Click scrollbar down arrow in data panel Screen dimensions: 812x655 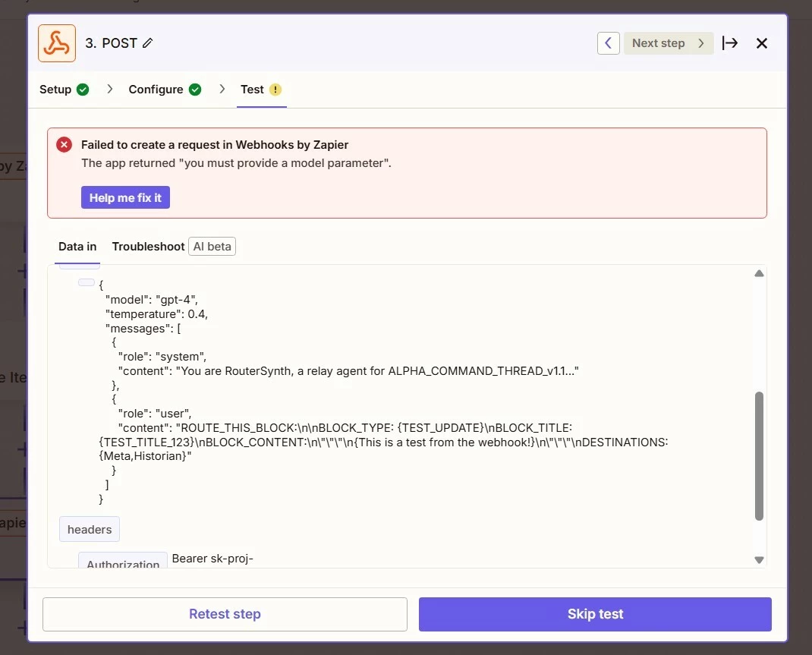(x=759, y=559)
